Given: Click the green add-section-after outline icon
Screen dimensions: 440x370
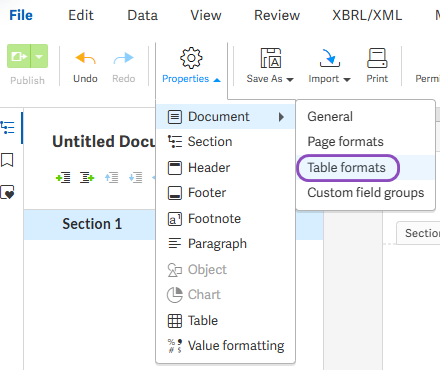Looking at the screenshot, I should tap(87, 178).
